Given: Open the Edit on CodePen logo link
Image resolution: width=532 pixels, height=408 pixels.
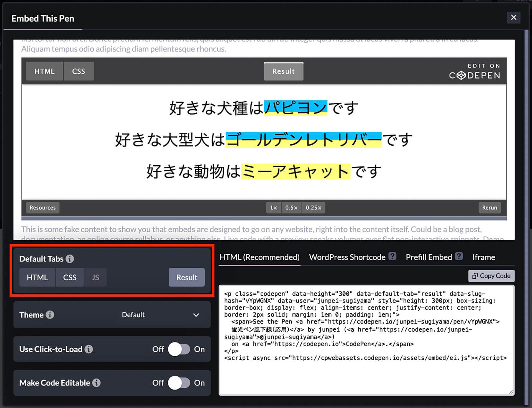Looking at the screenshot, I should 475,71.
